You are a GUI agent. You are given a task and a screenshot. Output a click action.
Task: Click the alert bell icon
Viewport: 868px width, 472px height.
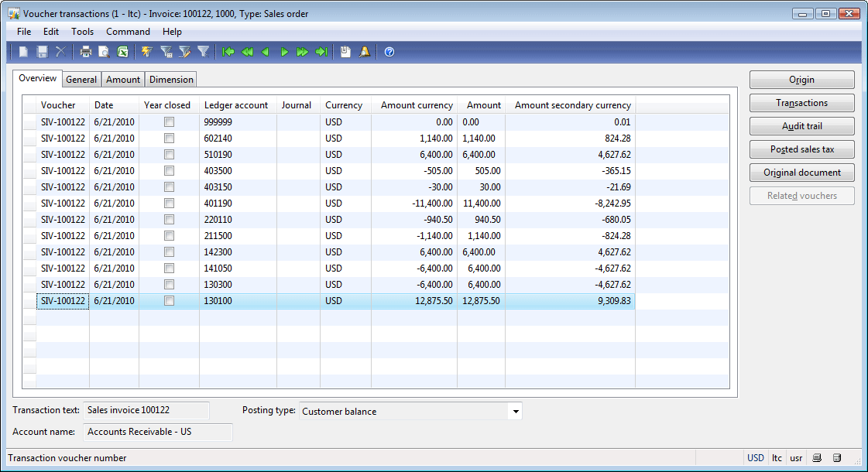(x=364, y=52)
